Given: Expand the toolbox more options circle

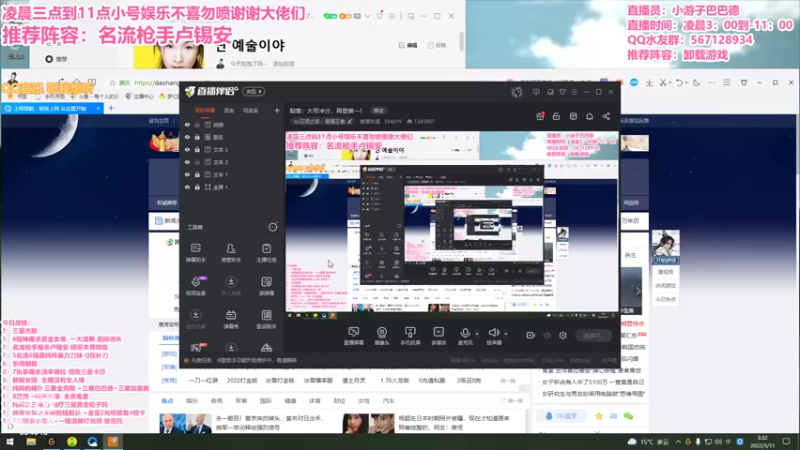Looking at the screenshot, I should point(273,227).
